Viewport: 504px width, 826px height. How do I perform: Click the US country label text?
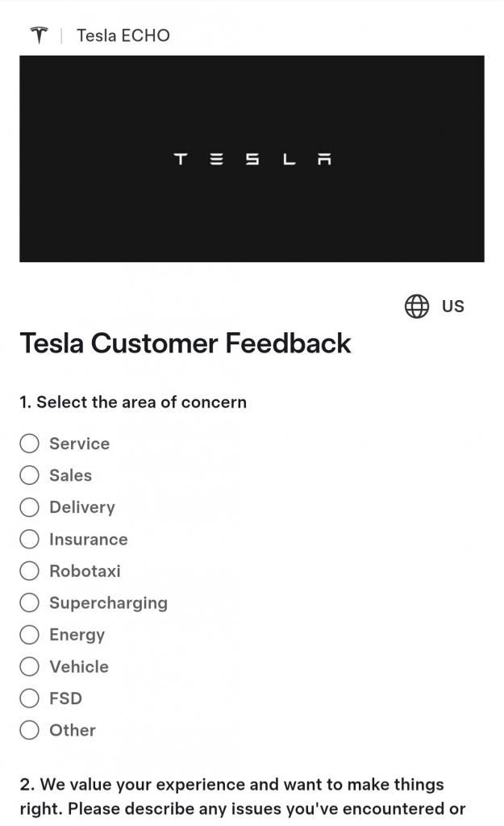point(453,307)
